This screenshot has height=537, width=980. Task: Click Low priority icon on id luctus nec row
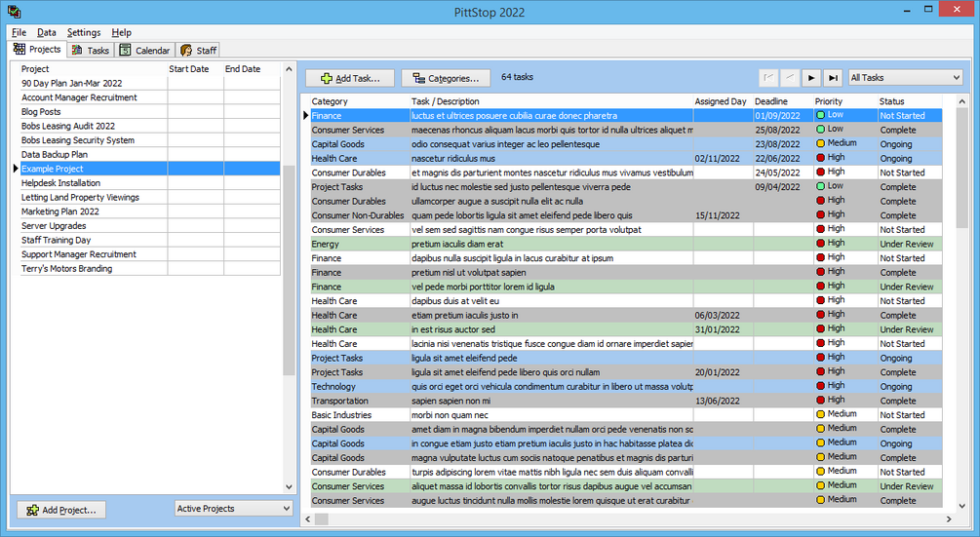pos(821,187)
